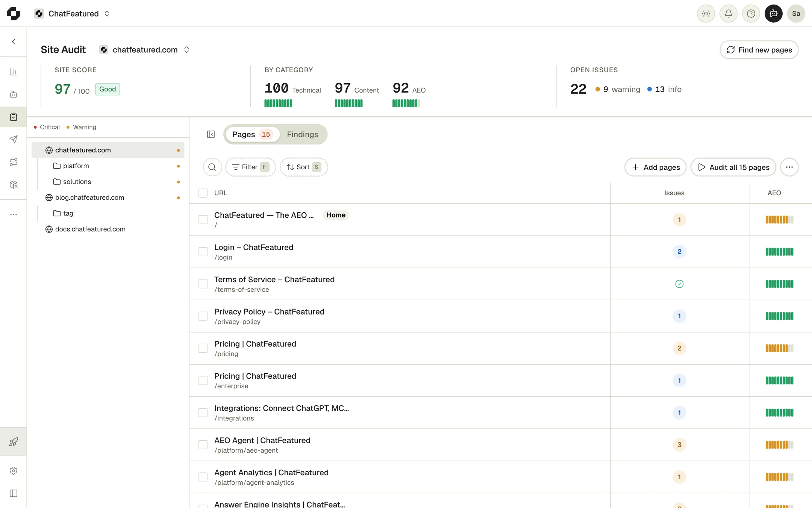Open the notifications bell
Image resolution: width=812 pixels, height=508 pixels.
[729, 14]
